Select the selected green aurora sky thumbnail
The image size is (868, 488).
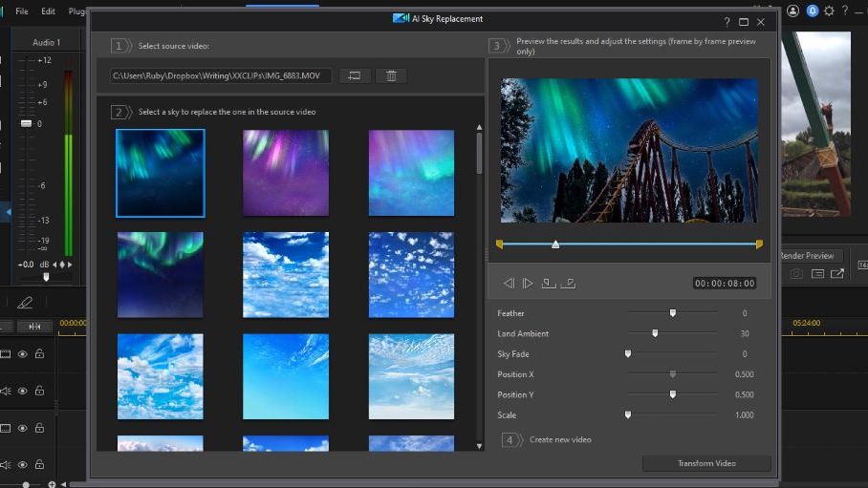(x=160, y=173)
